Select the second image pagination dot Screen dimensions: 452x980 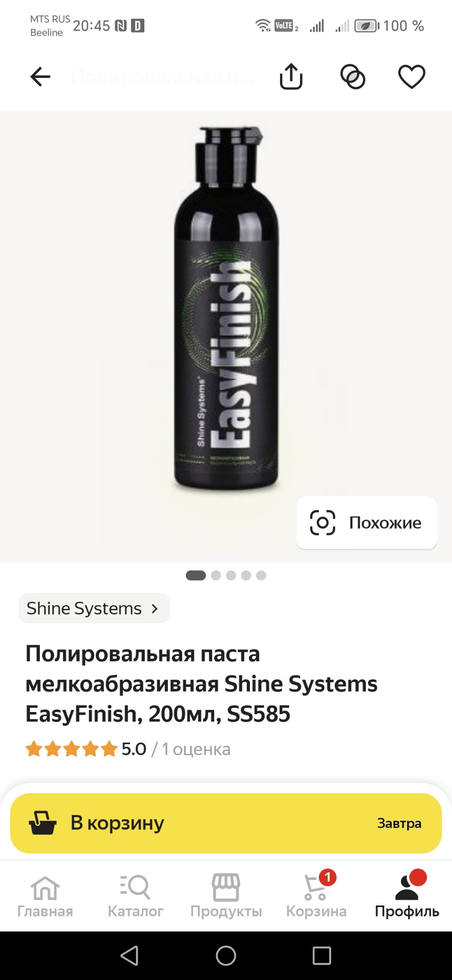pyautogui.click(x=216, y=575)
